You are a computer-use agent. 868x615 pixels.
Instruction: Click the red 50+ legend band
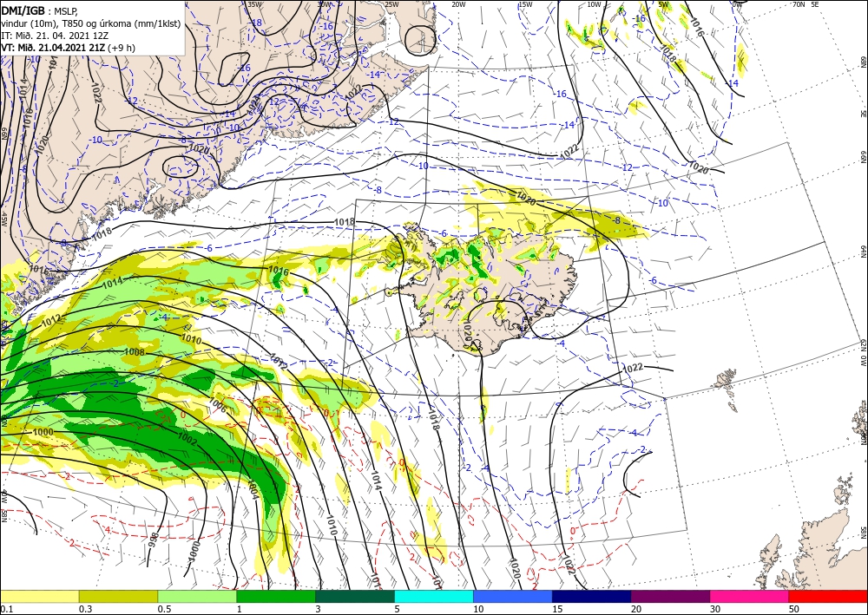tap(828, 596)
